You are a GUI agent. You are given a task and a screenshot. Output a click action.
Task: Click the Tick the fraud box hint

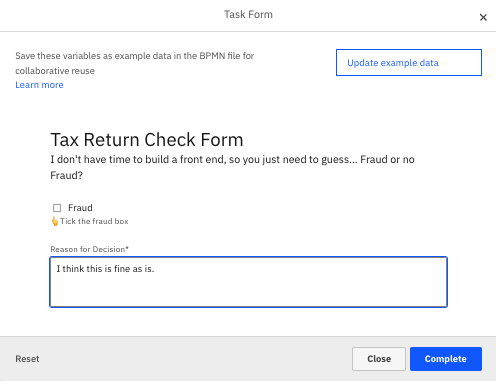pos(94,221)
